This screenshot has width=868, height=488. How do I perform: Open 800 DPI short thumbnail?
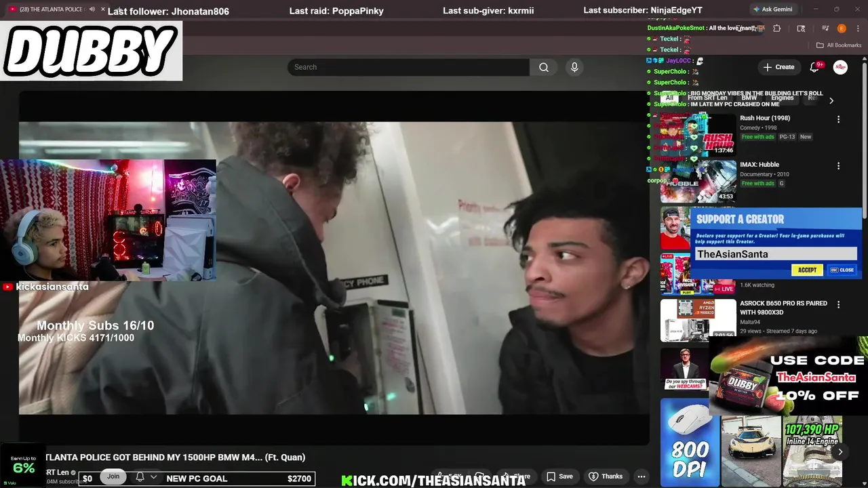690,442
